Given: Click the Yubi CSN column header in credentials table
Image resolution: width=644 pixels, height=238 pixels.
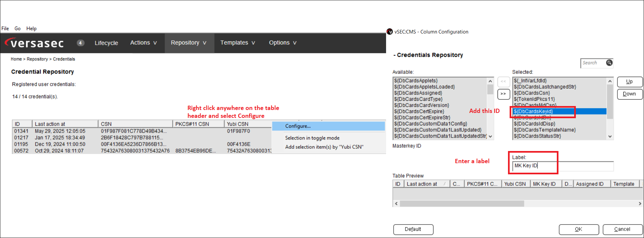Looking at the screenshot, I should (x=248, y=124).
